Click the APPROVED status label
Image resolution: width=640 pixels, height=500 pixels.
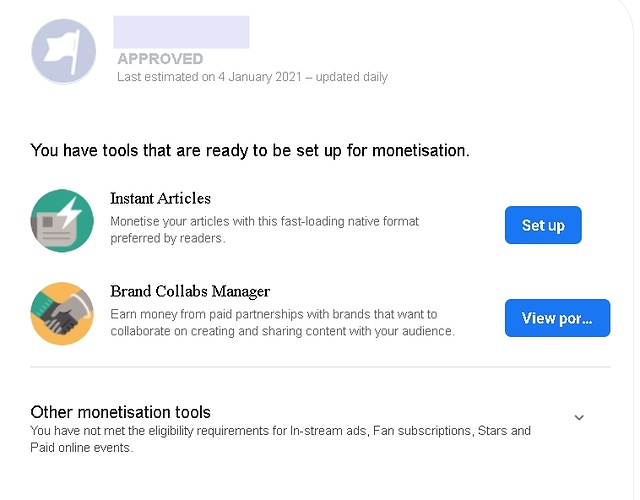160,59
